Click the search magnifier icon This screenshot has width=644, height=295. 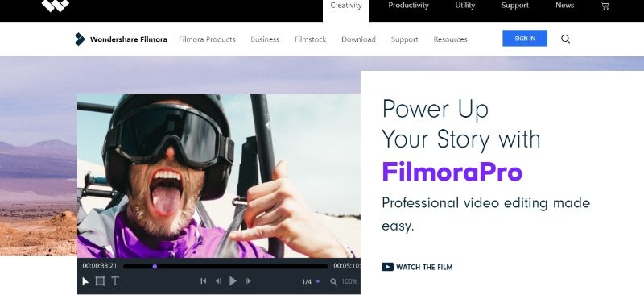pos(566,39)
